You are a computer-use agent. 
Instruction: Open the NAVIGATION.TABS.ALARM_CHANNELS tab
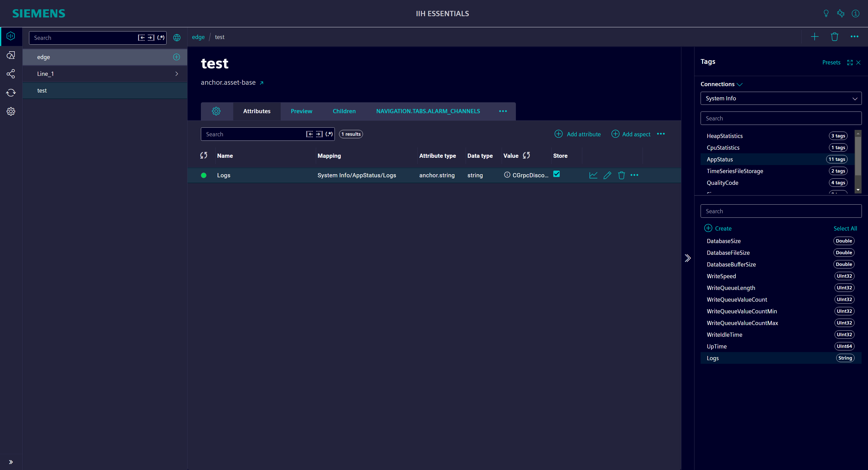tap(428, 111)
